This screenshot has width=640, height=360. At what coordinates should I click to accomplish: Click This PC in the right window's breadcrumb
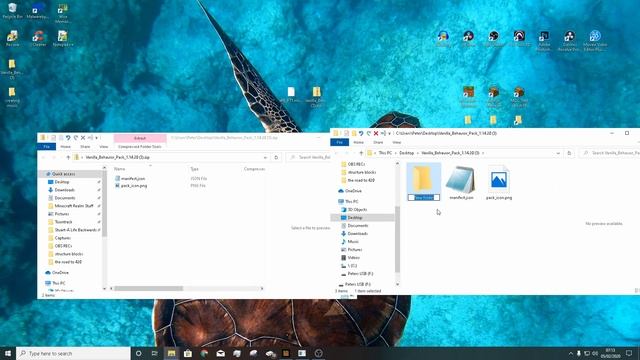coord(385,153)
